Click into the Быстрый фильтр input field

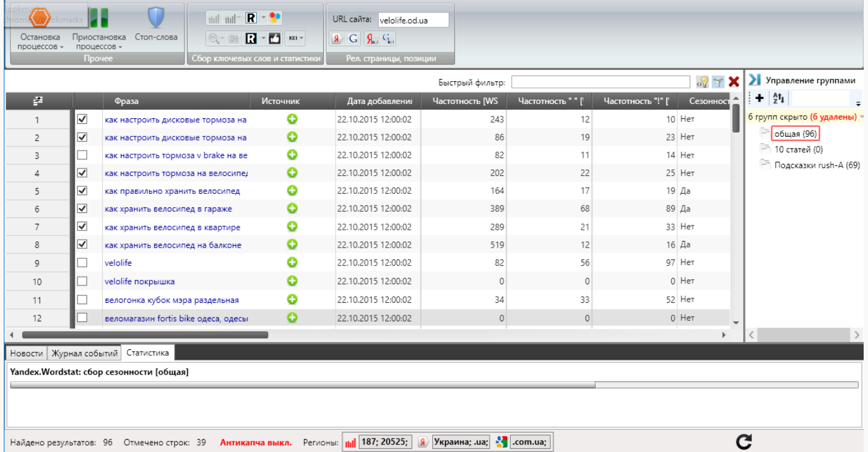(601, 82)
